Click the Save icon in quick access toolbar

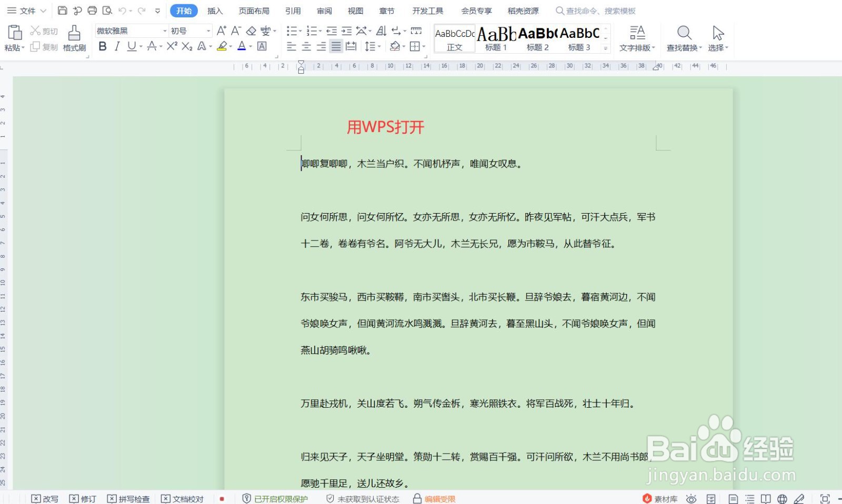62,11
